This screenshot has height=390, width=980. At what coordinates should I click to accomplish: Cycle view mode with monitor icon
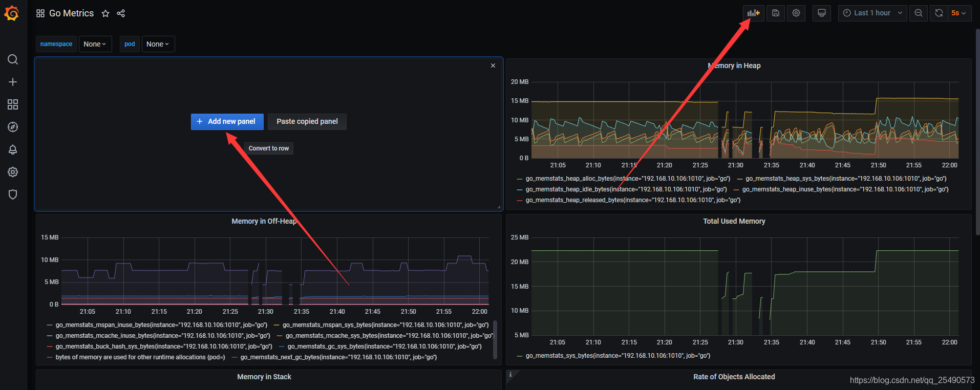(x=822, y=13)
